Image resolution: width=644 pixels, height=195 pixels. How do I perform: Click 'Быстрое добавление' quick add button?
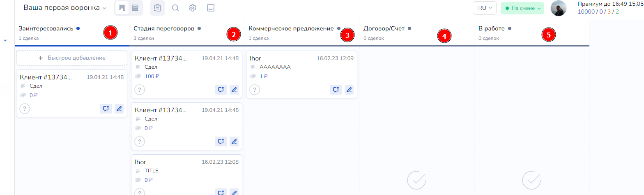click(71, 58)
